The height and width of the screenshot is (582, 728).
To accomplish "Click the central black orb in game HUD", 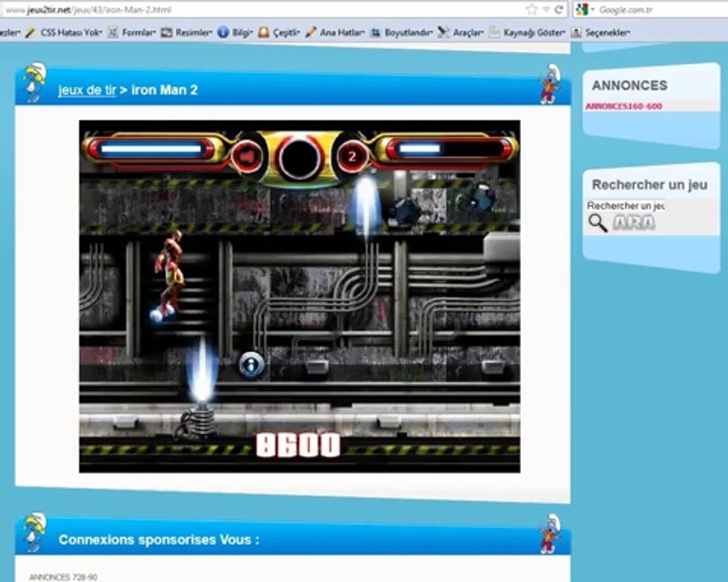I will pyautogui.click(x=299, y=158).
